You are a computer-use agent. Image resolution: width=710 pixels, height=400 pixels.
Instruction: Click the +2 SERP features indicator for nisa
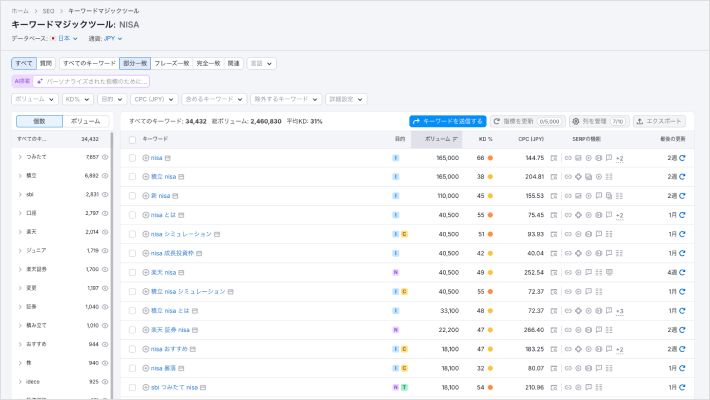tap(619, 158)
